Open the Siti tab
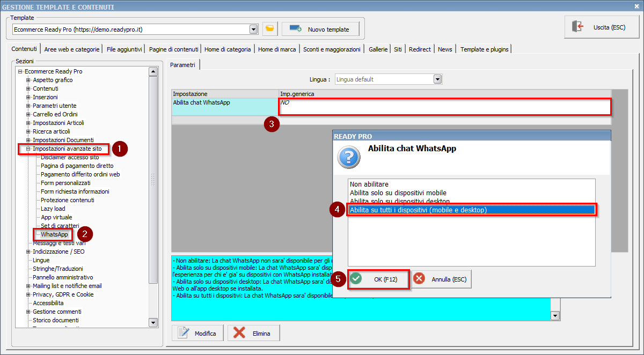 point(398,49)
